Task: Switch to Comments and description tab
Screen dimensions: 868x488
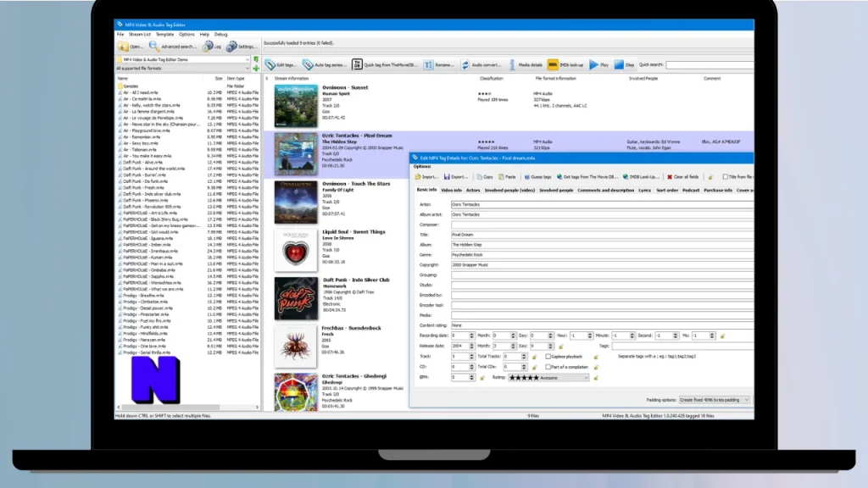Action: click(x=605, y=191)
